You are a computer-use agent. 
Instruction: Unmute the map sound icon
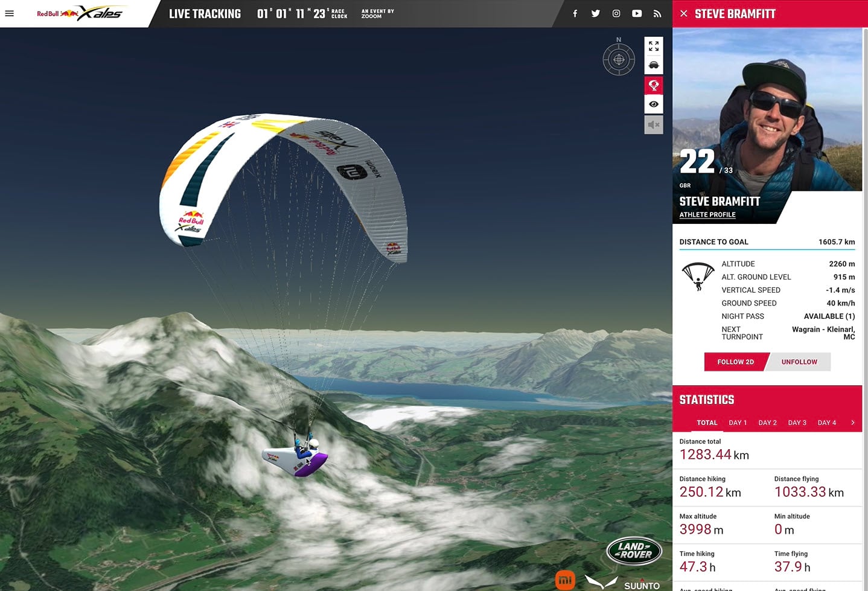(x=654, y=124)
